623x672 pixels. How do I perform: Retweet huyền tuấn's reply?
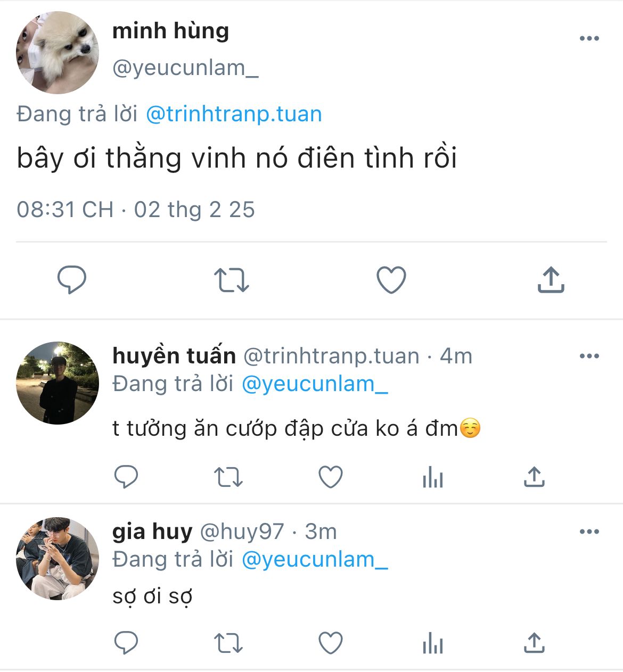[228, 477]
